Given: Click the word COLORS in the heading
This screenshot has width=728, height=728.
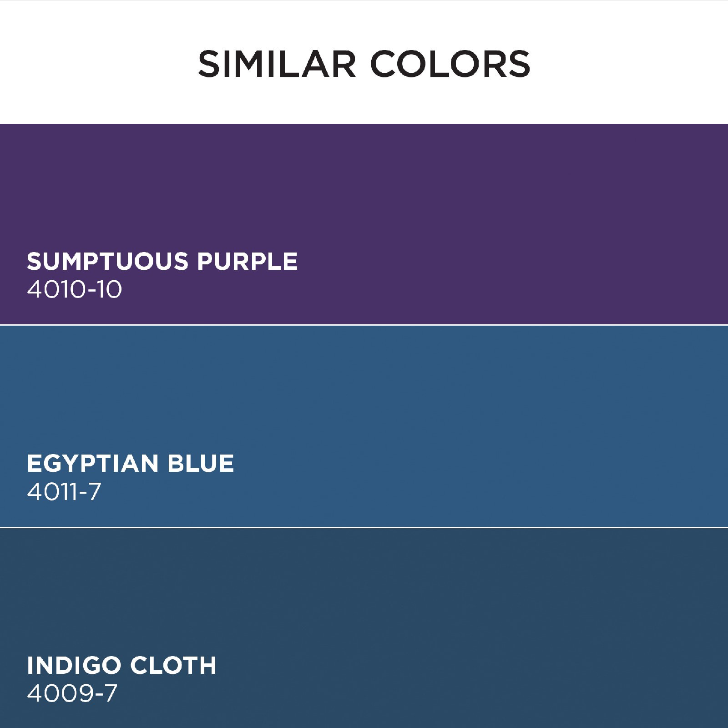Looking at the screenshot, I should (x=450, y=64).
